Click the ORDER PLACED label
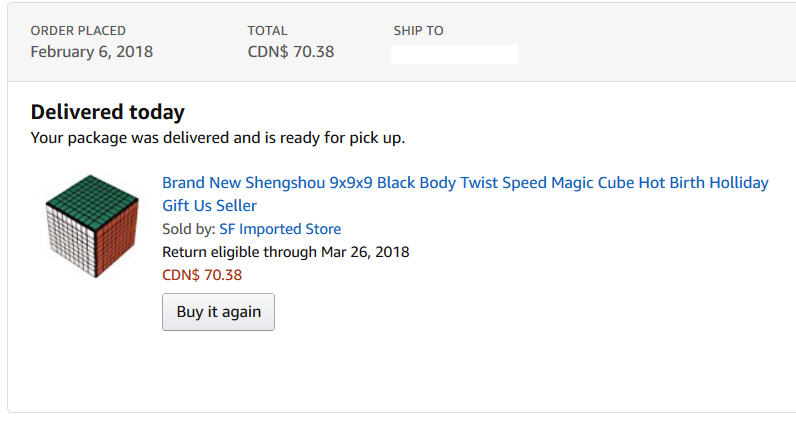 [78, 30]
